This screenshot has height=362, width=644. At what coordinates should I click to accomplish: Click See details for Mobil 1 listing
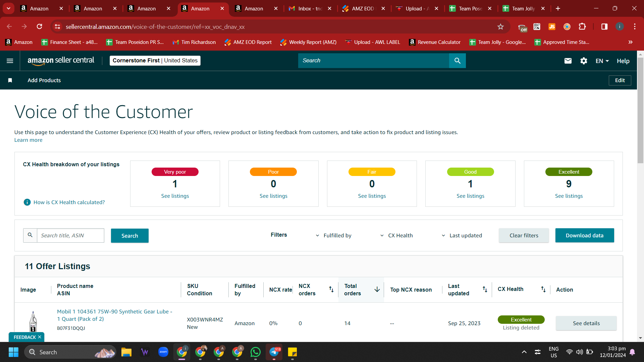(x=586, y=323)
